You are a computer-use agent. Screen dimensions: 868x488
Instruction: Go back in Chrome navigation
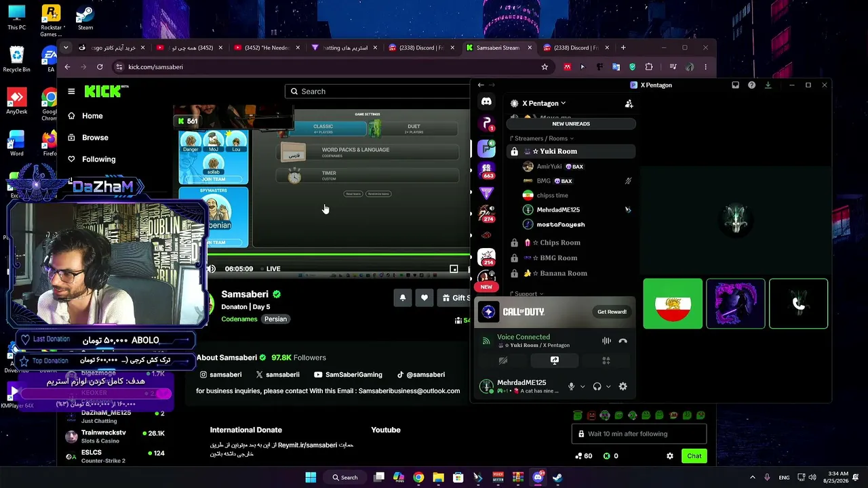[x=67, y=67]
